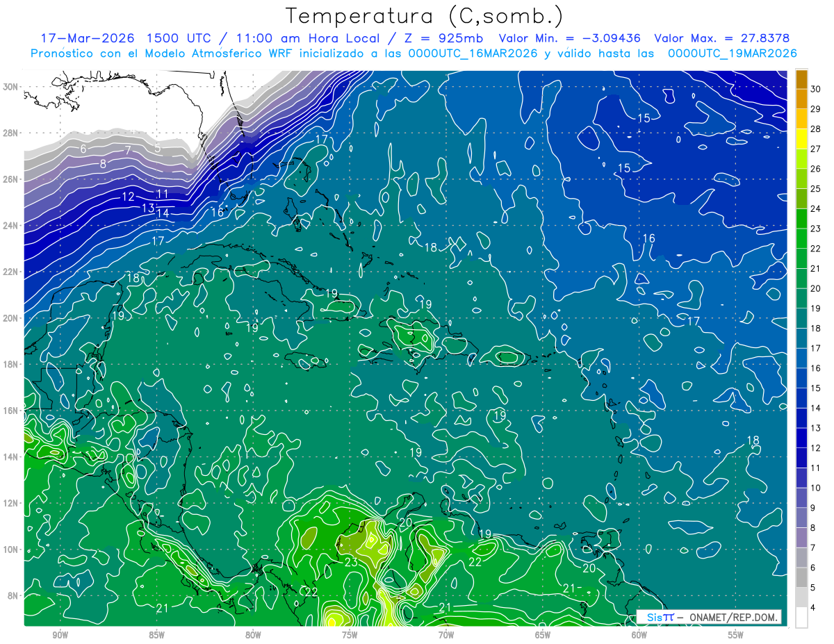Click the '28N' latitude axis label
Image resolution: width=834 pixels, height=644 pixels.
click(x=10, y=133)
